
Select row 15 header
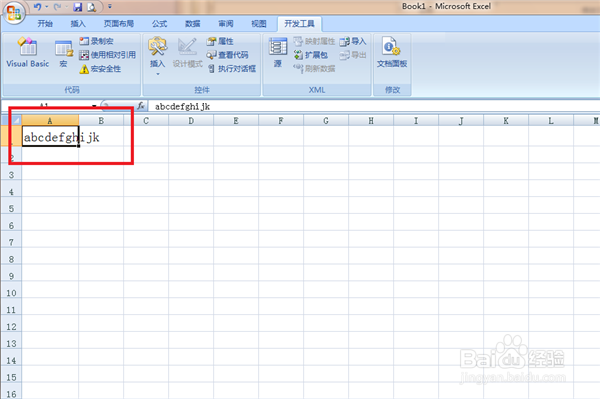(11, 377)
